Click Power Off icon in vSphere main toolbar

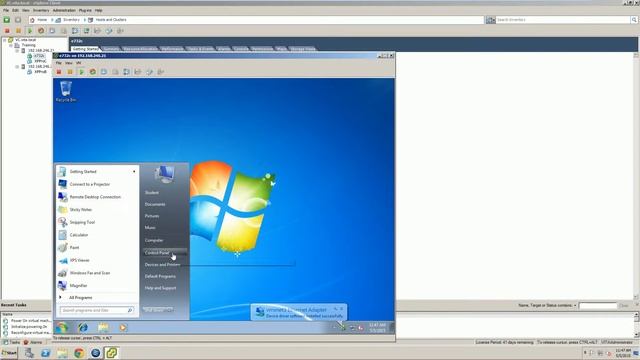7,31
